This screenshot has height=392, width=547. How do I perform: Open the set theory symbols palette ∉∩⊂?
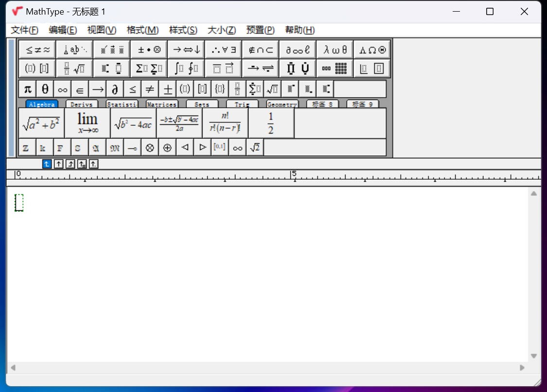click(261, 50)
